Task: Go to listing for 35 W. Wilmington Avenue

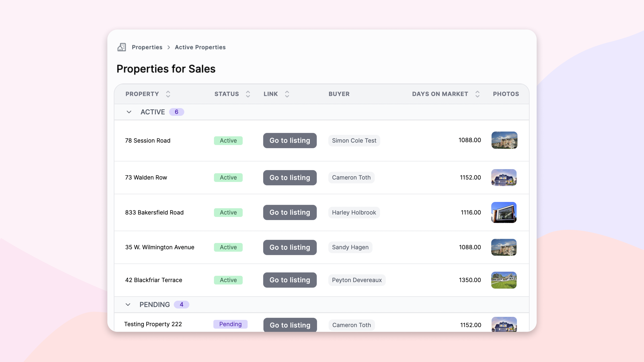Action: (x=290, y=247)
